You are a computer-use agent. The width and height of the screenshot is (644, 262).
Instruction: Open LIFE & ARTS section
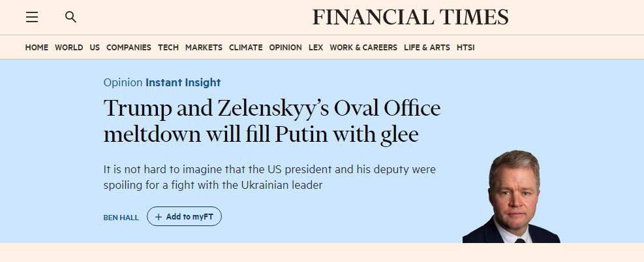427,48
